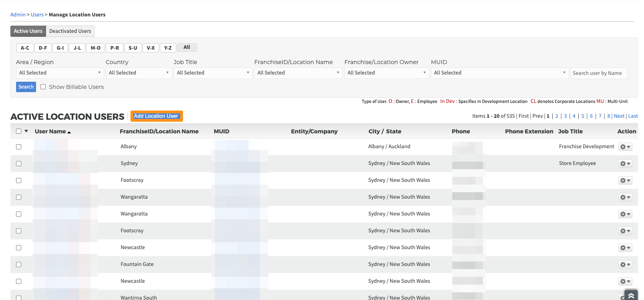The height and width of the screenshot is (300, 644).
Task: Go to Users breadcrumb link
Action: point(37,15)
